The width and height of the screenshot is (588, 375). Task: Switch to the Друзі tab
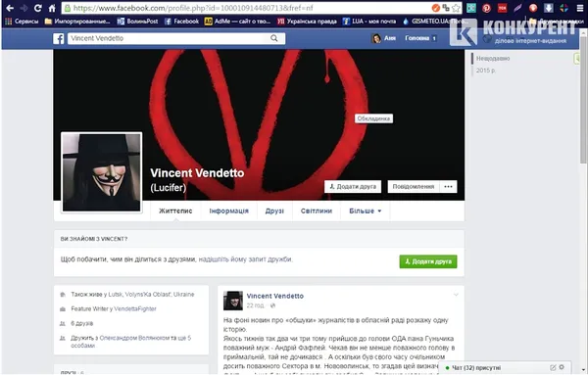(x=274, y=211)
